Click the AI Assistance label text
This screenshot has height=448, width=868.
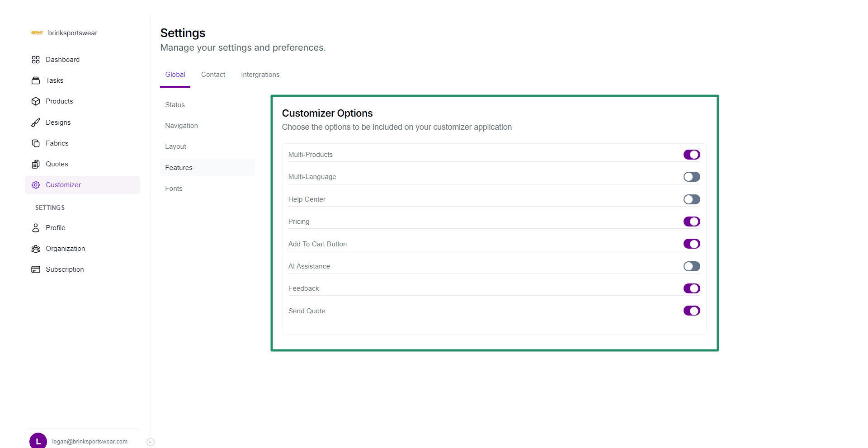coord(309,266)
